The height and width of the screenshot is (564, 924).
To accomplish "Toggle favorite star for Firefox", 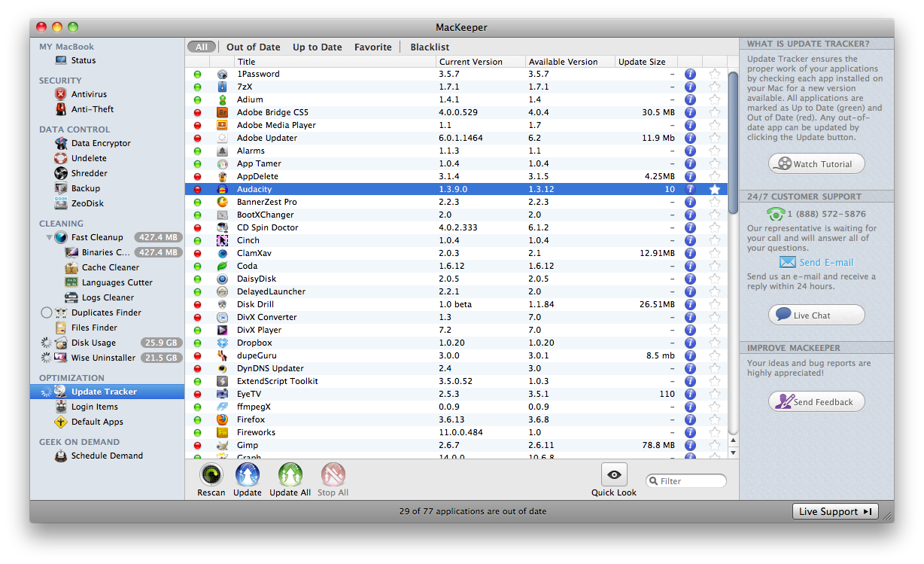I will click(715, 419).
